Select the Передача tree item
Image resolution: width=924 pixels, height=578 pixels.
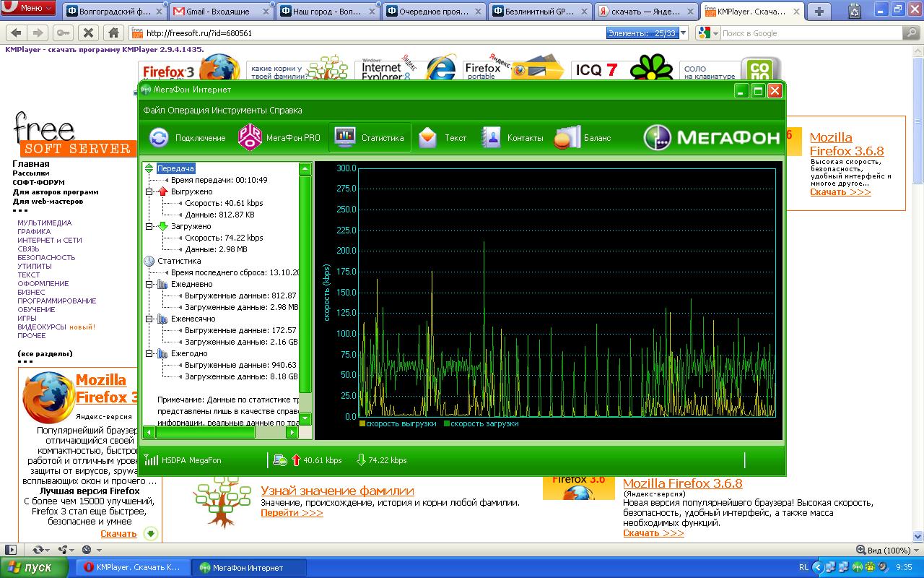point(175,168)
